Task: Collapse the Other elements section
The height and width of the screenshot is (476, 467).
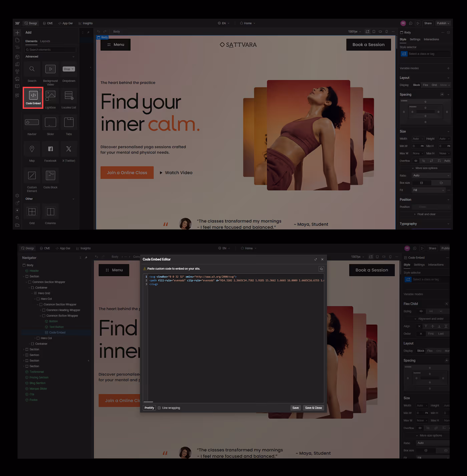Action: pos(73,199)
